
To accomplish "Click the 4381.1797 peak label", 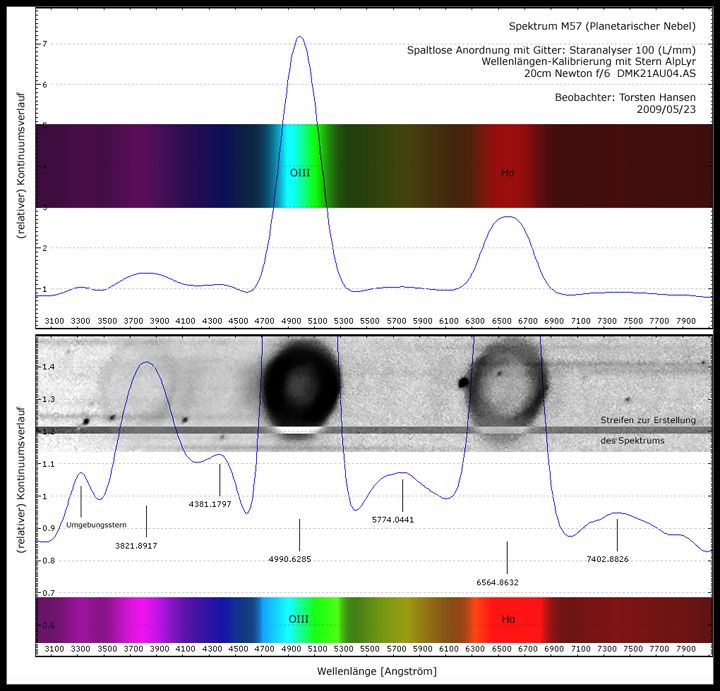I will (210, 504).
